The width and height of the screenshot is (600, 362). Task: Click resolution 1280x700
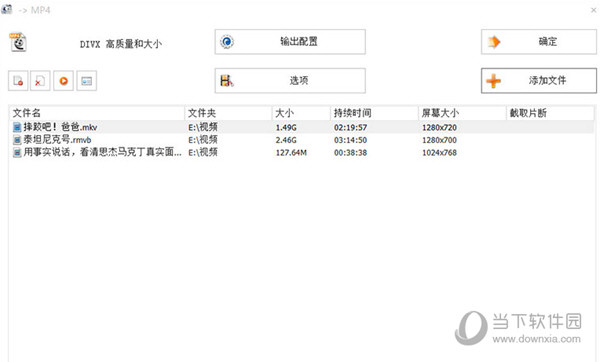[439, 140]
